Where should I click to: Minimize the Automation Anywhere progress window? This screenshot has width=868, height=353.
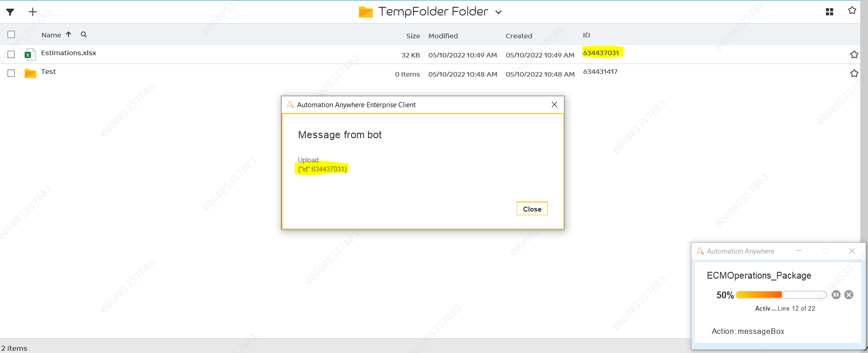tap(799, 251)
